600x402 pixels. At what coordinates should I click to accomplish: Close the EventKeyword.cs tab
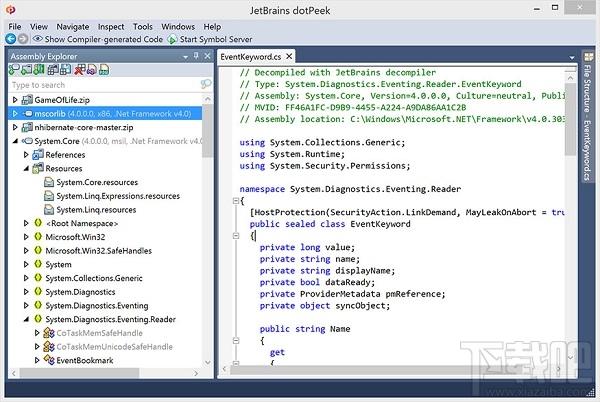[289, 56]
